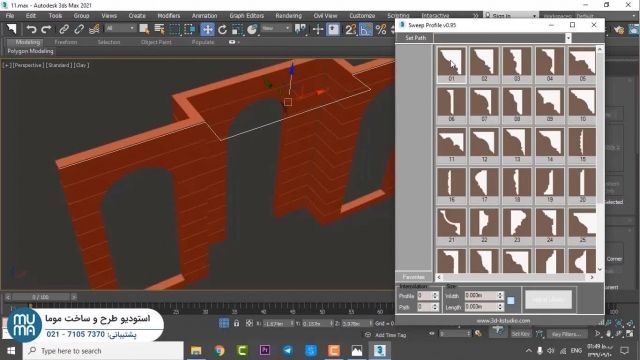The height and width of the screenshot is (360, 640).
Task: Toggle the Window/Crossing selection icon
Action: [190, 29]
